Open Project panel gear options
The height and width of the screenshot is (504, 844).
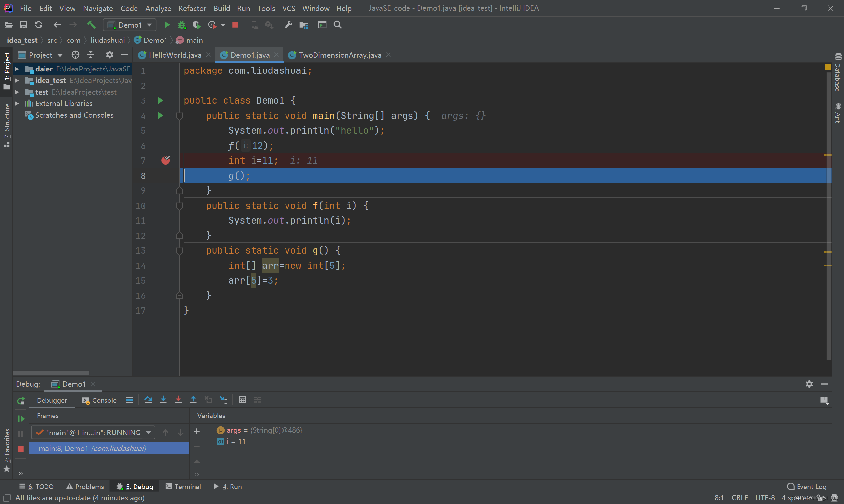tap(109, 55)
